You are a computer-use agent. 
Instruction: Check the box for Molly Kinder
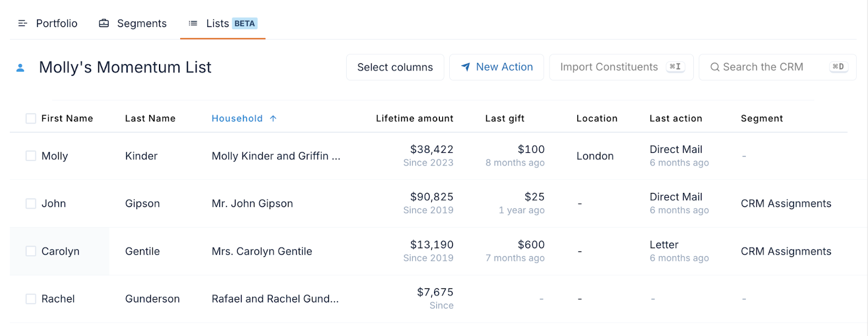31,156
